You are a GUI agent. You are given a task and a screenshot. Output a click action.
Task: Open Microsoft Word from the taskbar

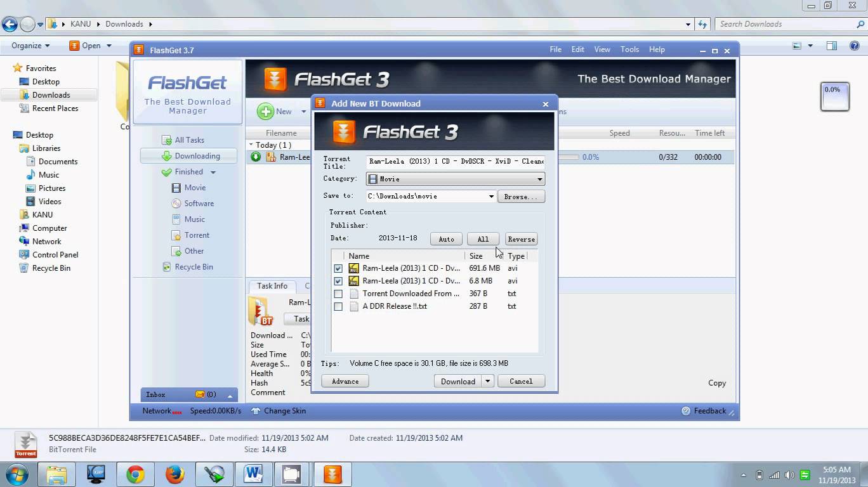[253, 474]
